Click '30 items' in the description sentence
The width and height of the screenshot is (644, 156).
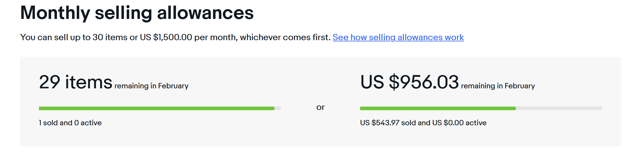(x=110, y=38)
